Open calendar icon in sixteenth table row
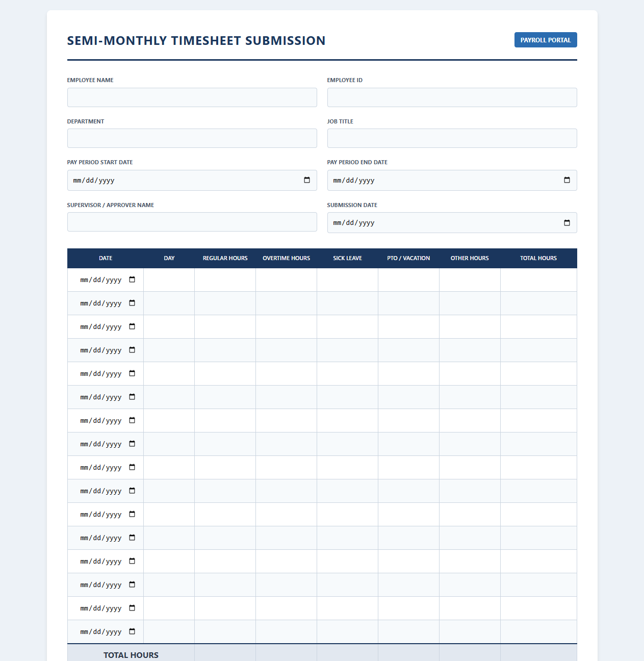Screen dimensions: 644x661 [x=132, y=631]
